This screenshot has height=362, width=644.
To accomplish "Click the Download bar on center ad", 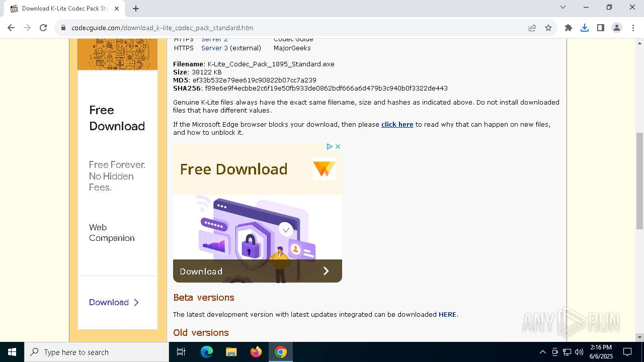I will point(258,271).
